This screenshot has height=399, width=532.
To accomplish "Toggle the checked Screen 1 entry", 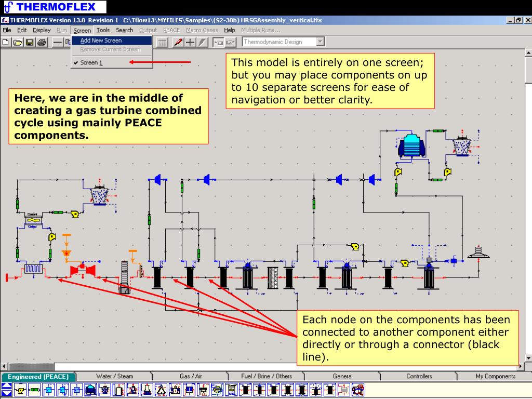I will [112, 62].
